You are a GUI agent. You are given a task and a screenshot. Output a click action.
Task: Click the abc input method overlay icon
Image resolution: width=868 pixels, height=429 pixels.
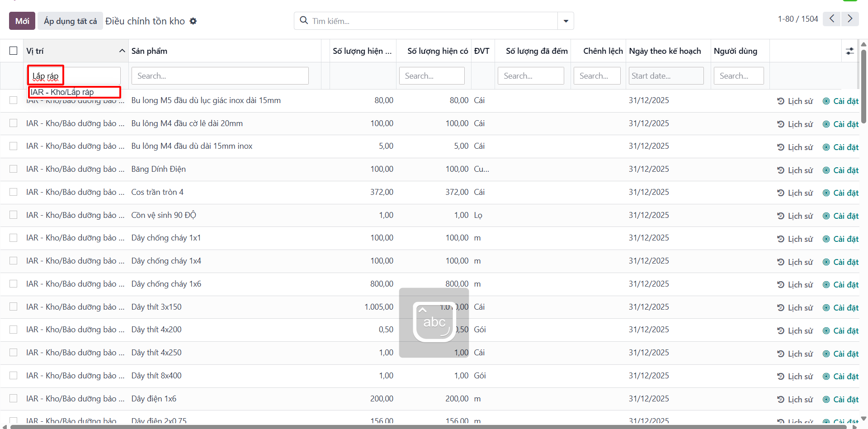click(x=434, y=322)
